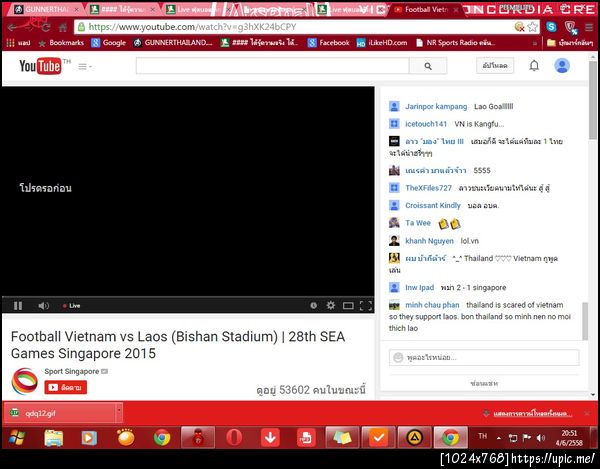The image size is (600, 469).
Task: Click Ta Wee chat avatar
Action: [x=394, y=223]
